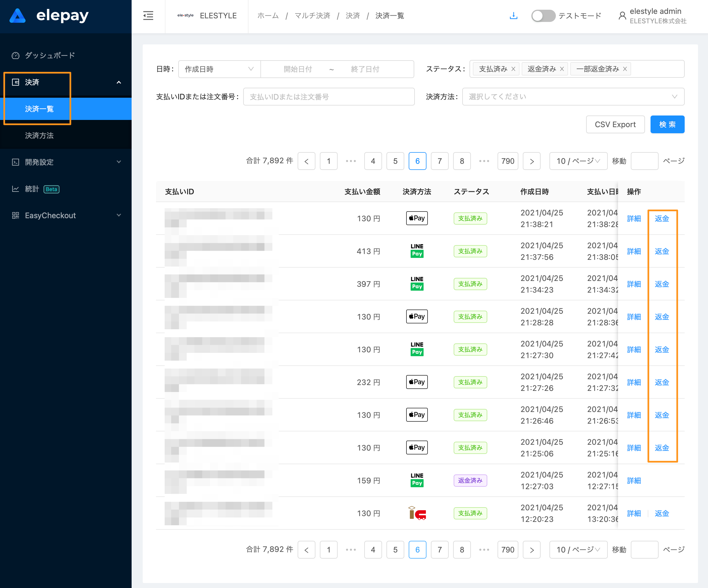This screenshot has width=708, height=588.
Task: Remove the 返金済み status filter tag
Action: pos(562,69)
